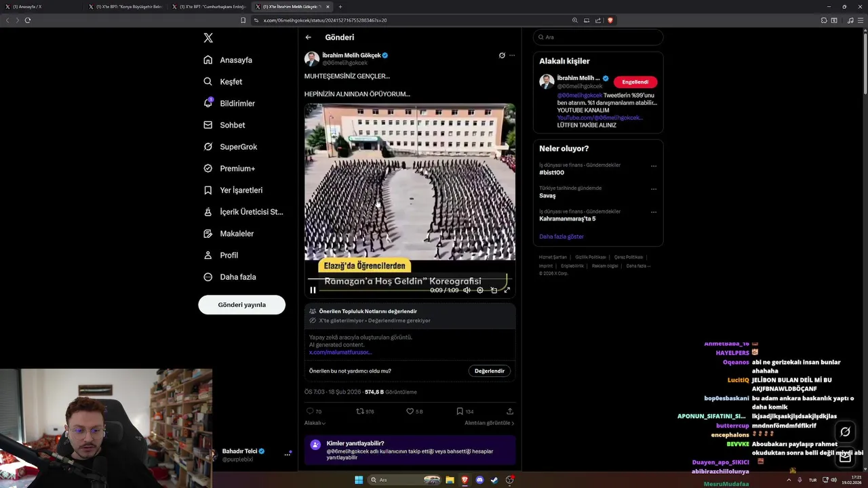The image size is (868, 488).
Task: Open Sohbet messages
Action: tap(224, 125)
